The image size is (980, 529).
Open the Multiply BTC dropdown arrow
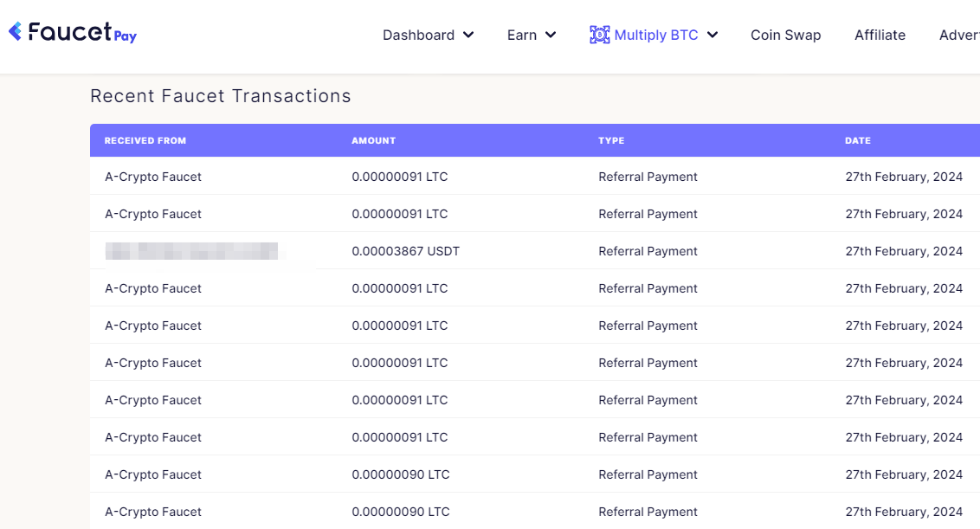tap(712, 35)
